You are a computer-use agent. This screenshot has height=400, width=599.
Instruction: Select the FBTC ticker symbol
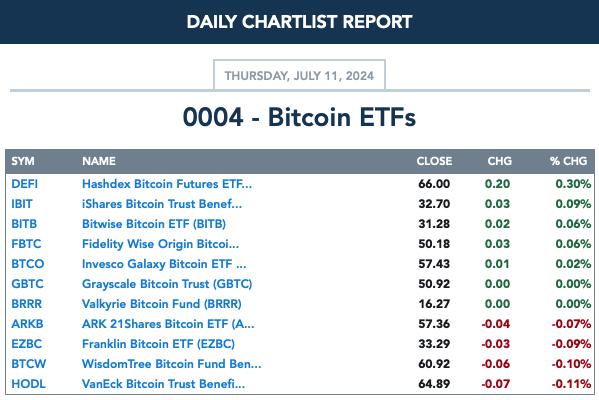(x=26, y=244)
